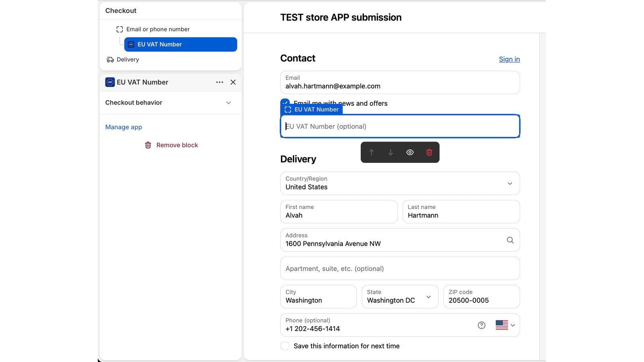Click the Phone number field
Viewport: 644px width, 362px height.
coord(400,325)
